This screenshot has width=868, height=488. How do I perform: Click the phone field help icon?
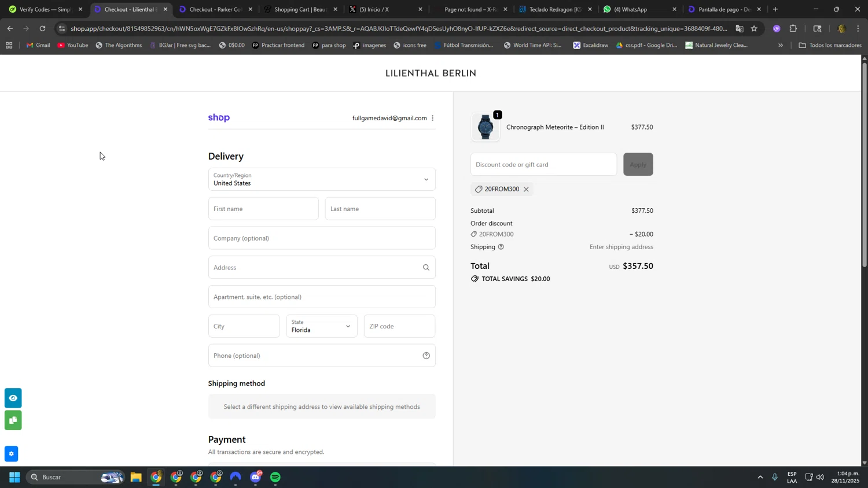pos(426,356)
